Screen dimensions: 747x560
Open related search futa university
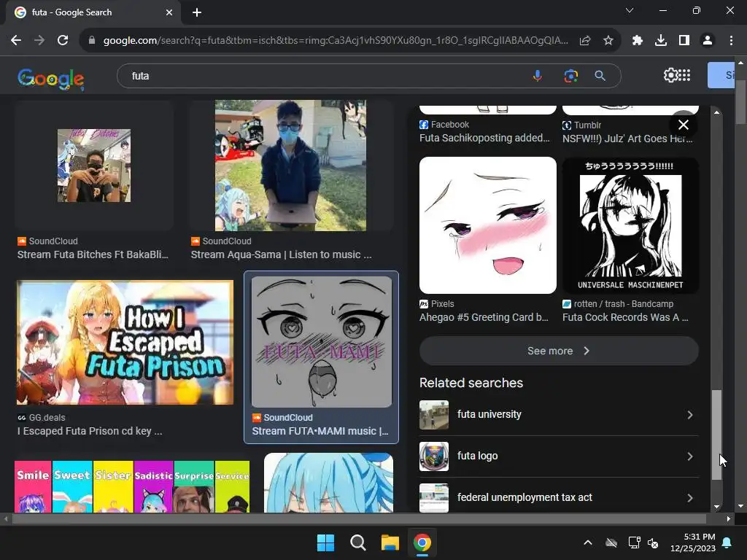click(x=559, y=415)
